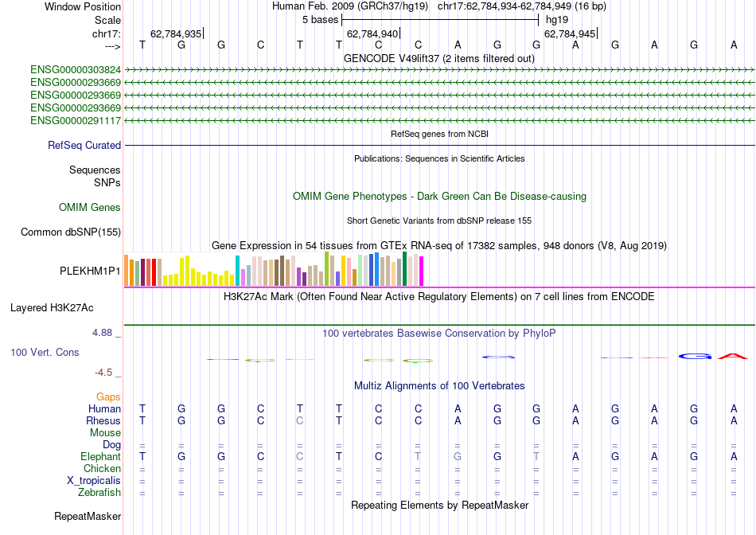Image resolution: width=756 pixels, height=535 pixels.
Task: Select the Mouse alignment row label
Action: coord(105,433)
